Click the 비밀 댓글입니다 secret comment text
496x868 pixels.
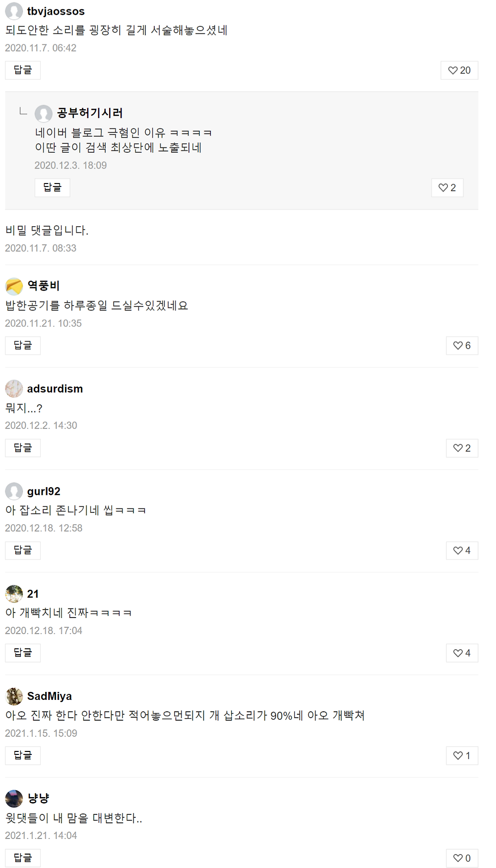coord(47,231)
